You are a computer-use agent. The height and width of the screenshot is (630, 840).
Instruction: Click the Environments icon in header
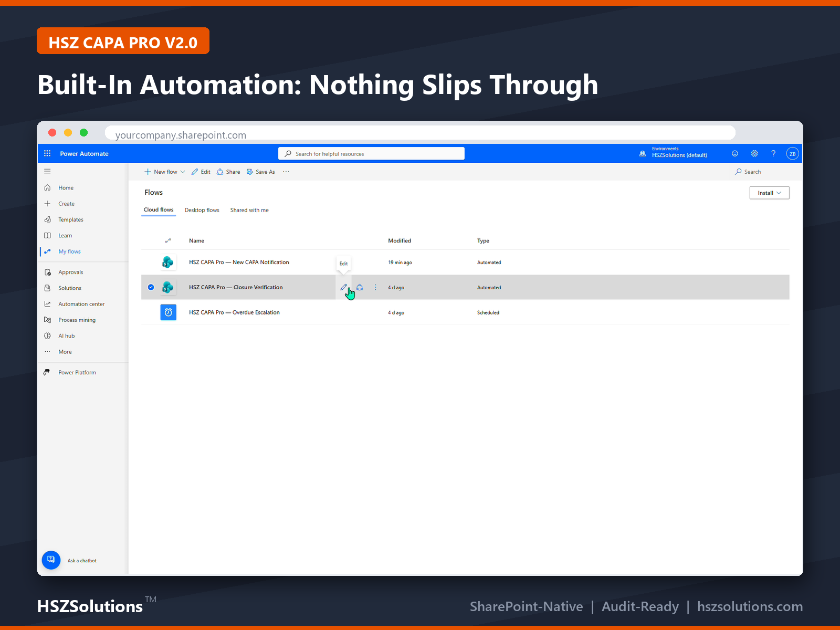coord(643,153)
